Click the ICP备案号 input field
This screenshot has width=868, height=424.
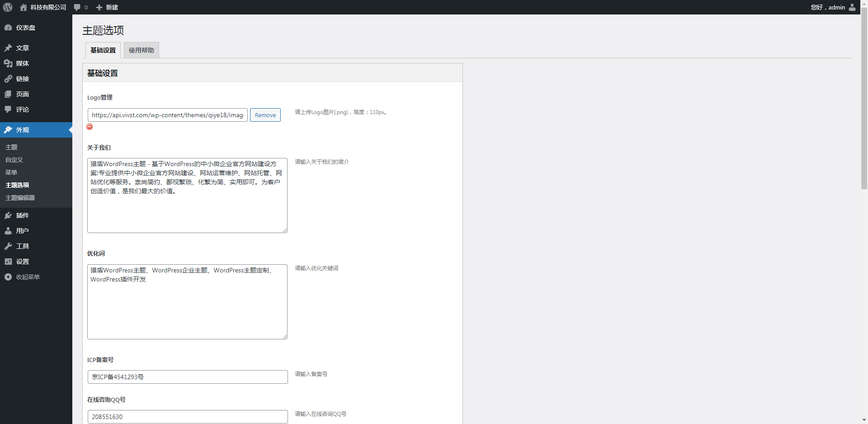tap(188, 377)
